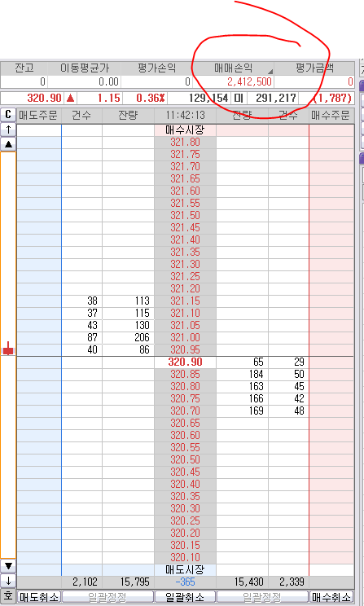364x606 pixels.
Task: Jump to top with the up arrow button
Action: [8, 130]
